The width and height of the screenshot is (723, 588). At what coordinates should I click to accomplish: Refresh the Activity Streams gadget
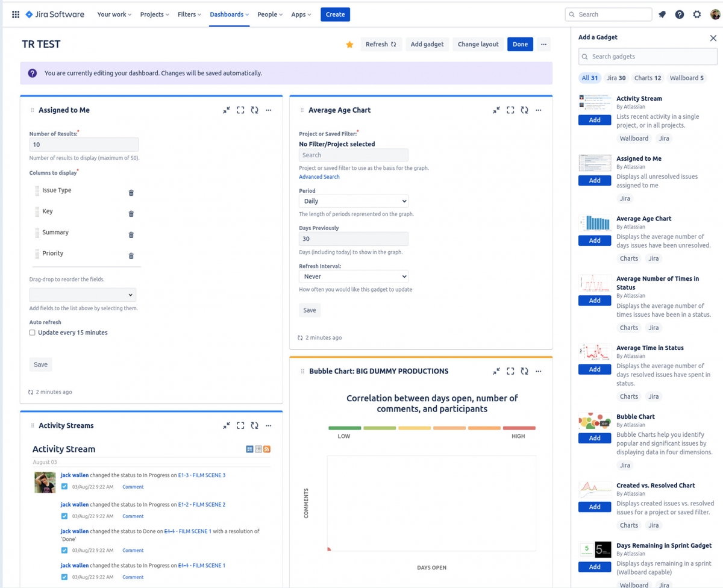click(254, 425)
